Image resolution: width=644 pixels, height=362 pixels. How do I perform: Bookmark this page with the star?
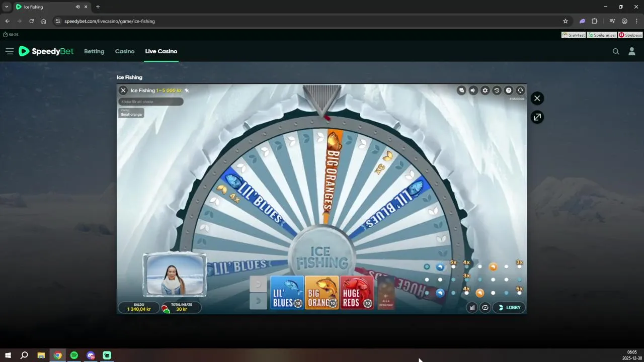(x=566, y=21)
